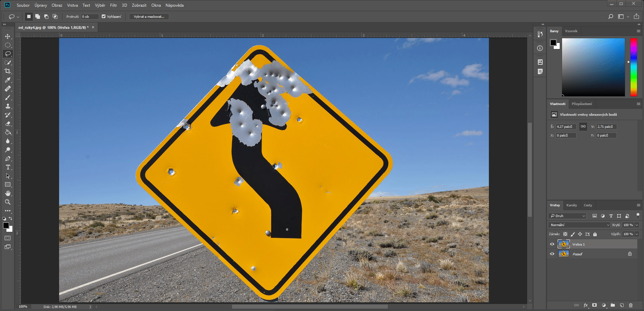Expand the Krytí opacity dropdown arrow

click(637, 225)
